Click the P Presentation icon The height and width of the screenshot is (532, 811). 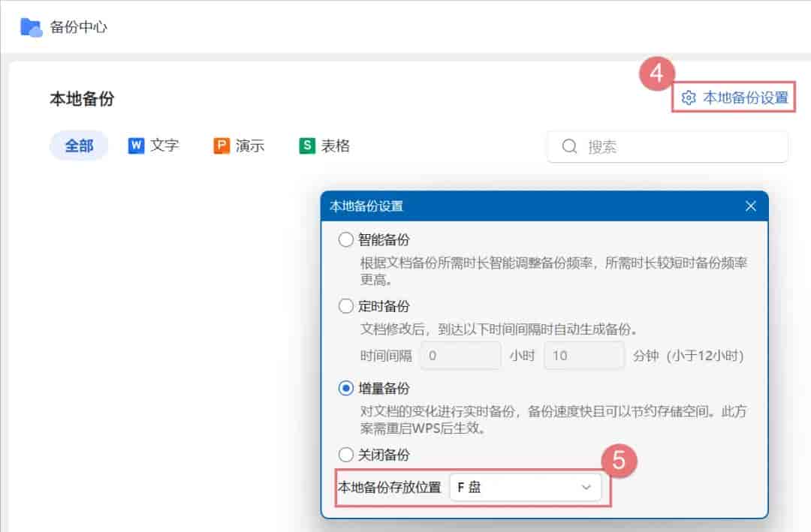click(222, 146)
